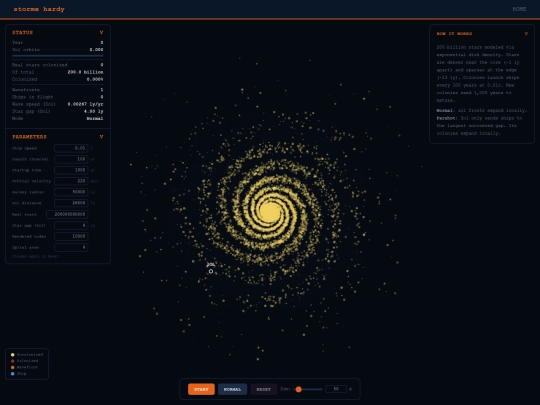Image resolution: width=540 pixels, height=405 pixels.
Task: Collapse the HOW IT WORKS panel chevron
Action: click(x=526, y=33)
